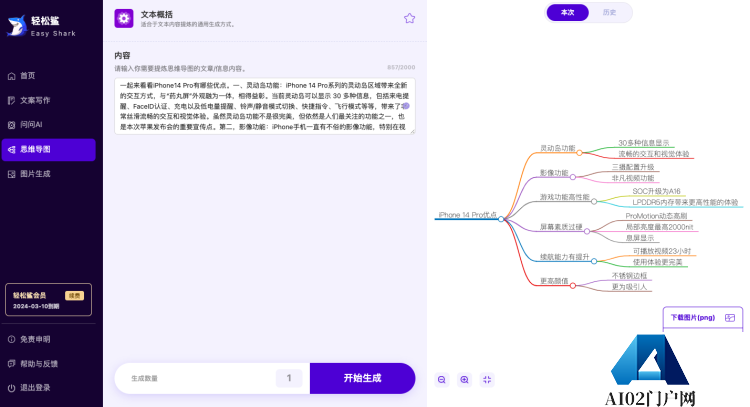Select the 更为吸引人 leaf node

tap(629, 286)
